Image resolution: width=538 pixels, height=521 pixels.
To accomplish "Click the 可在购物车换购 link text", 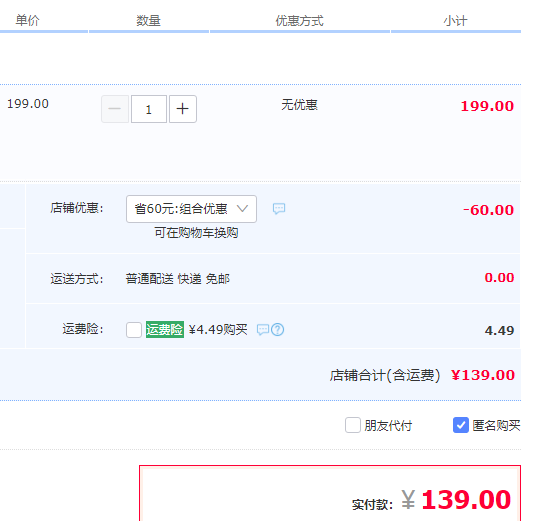I will coord(196,233).
